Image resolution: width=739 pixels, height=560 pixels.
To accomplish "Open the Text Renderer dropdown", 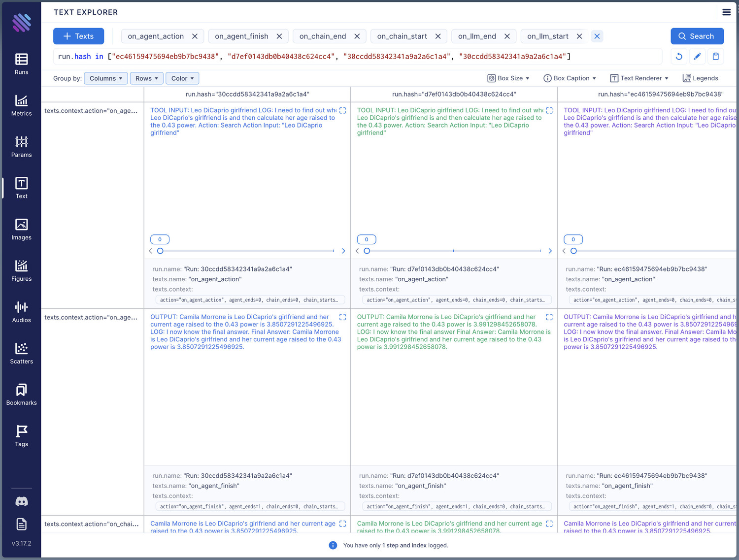I will tap(639, 78).
